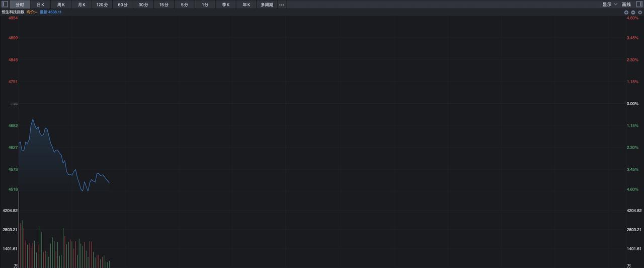Switch to the 日K daily chart tab
Image resolution: width=644 pixels, height=268 pixels.
point(40,5)
